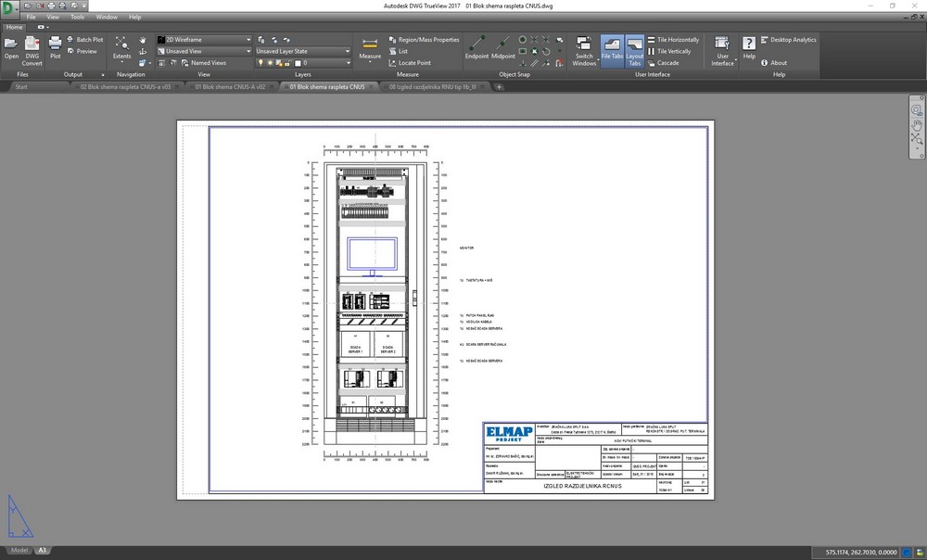Toggle the Layout Tabs button
The height and width of the screenshot is (560, 927).
[x=635, y=48]
